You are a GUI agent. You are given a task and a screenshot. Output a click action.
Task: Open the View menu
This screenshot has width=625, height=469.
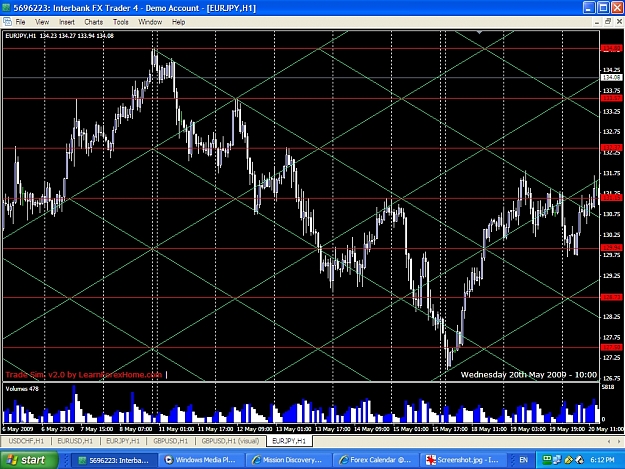(x=42, y=22)
